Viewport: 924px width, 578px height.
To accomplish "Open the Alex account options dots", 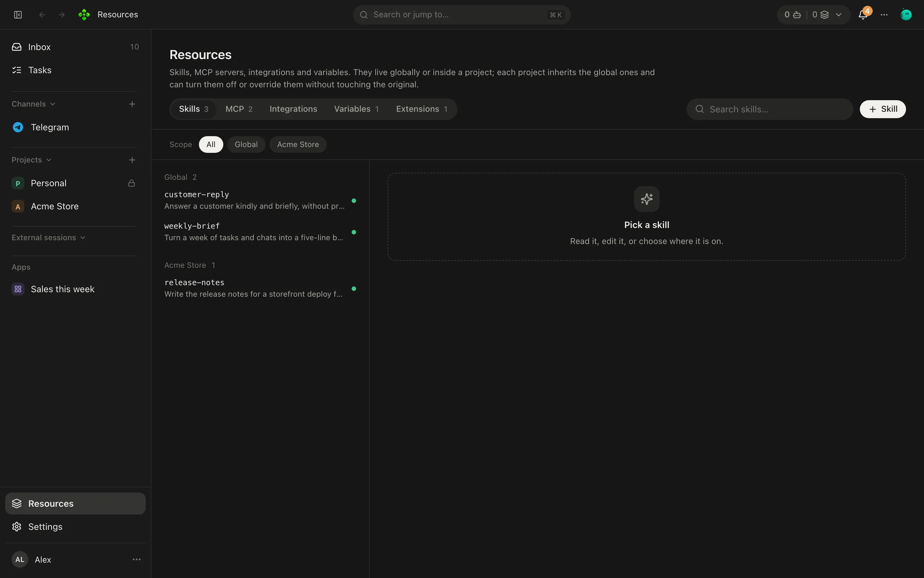I will pyautogui.click(x=136, y=559).
